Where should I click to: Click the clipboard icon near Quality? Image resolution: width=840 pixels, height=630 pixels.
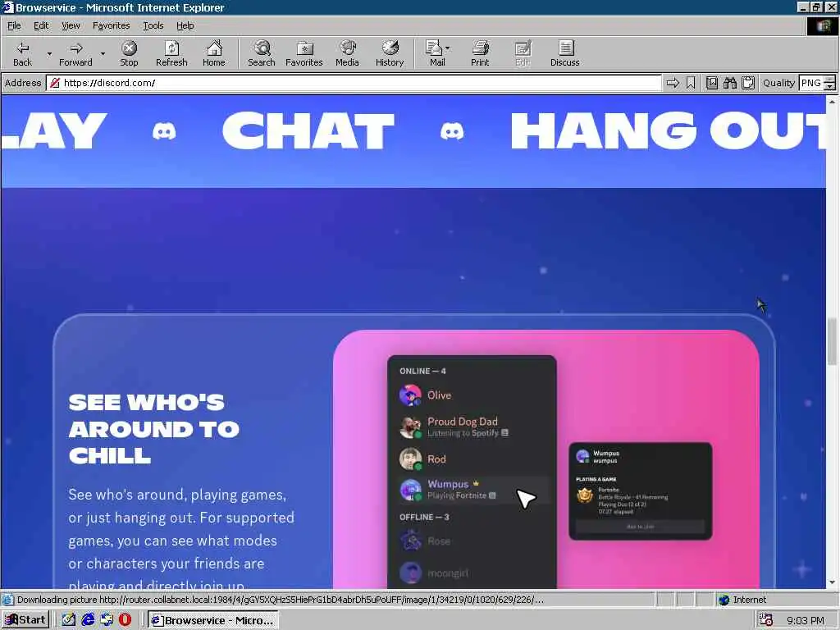click(748, 83)
